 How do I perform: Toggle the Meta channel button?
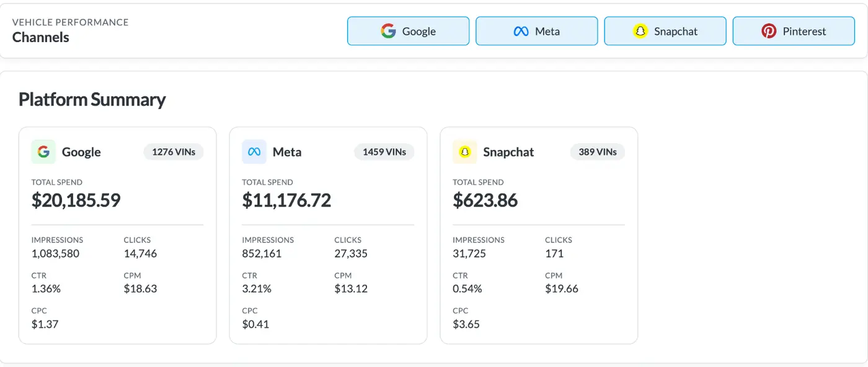coord(536,31)
